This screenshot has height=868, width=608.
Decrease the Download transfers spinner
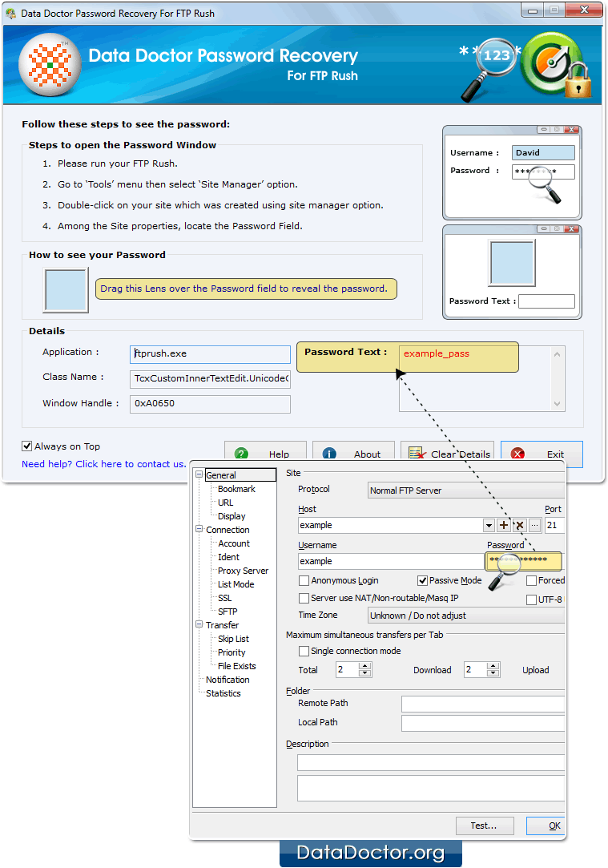493,673
